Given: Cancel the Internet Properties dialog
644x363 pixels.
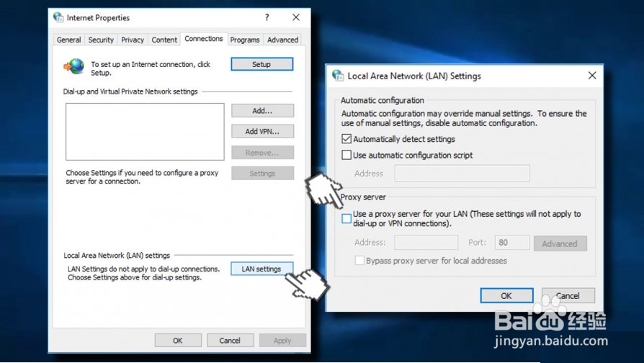Looking at the screenshot, I should click(x=230, y=341).
